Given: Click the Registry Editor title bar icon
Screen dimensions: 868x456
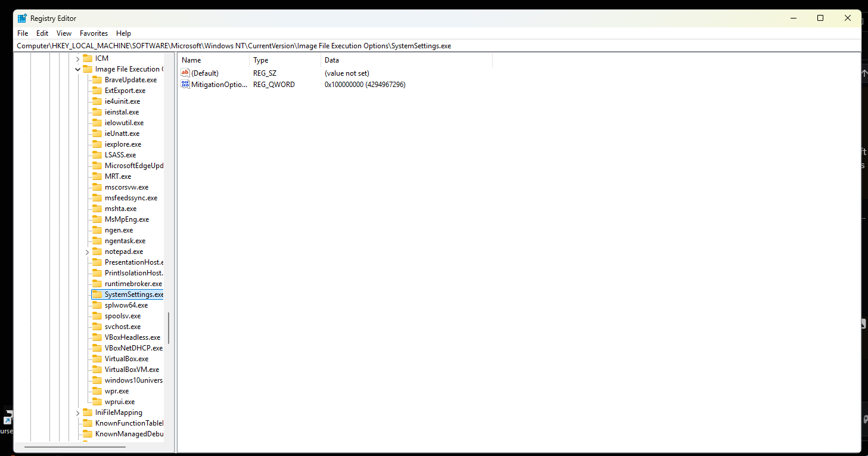Looking at the screenshot, I should [x=22, y=18].
